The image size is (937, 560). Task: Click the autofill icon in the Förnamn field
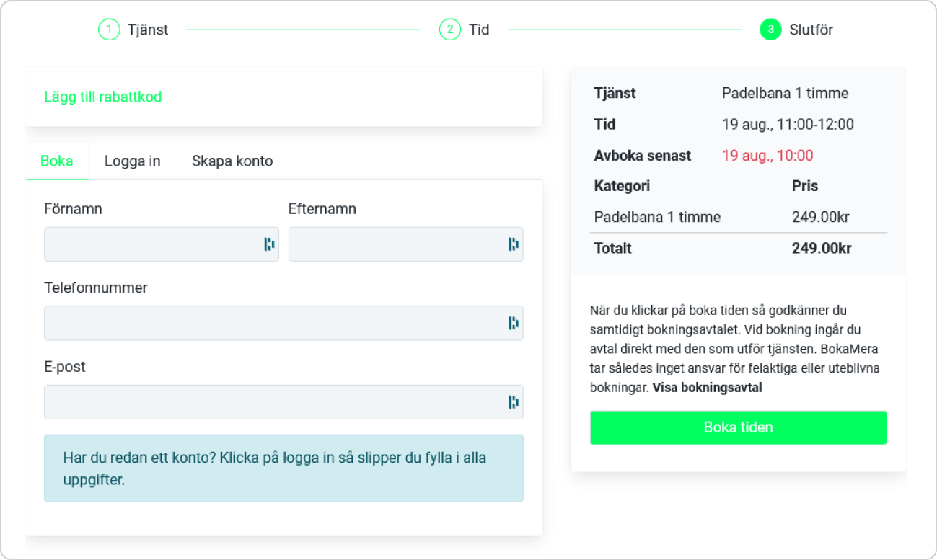click(269, 244)
